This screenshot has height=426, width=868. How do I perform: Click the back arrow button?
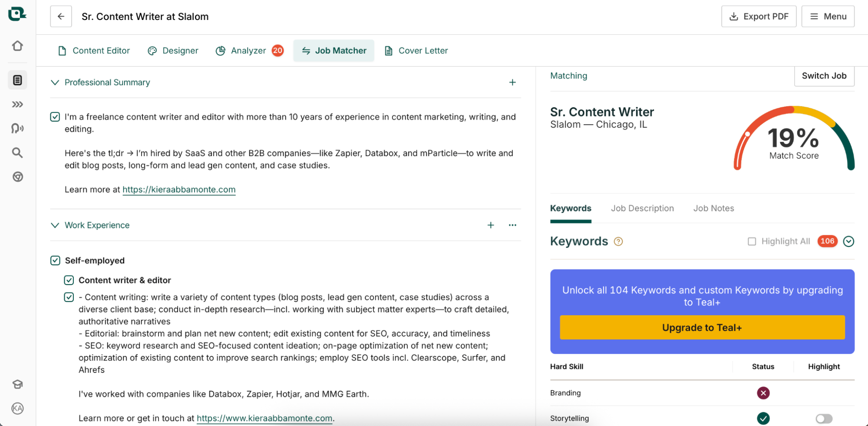(61, 17)
